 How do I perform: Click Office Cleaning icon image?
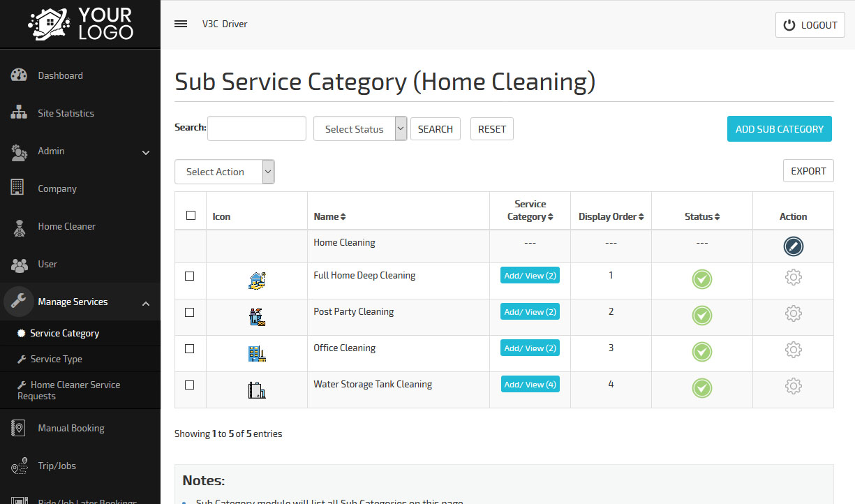pos(257,353)
